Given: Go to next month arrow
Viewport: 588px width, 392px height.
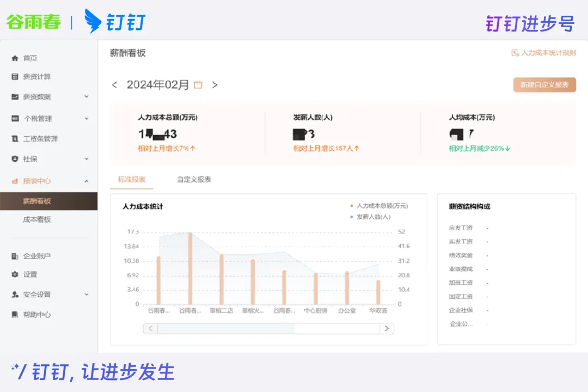Looking at the screenshot, I should [x=215, y=85].
